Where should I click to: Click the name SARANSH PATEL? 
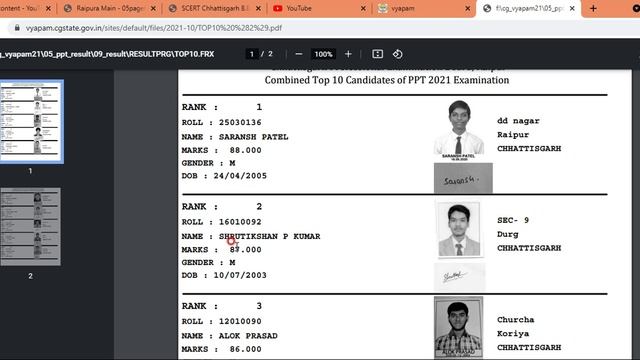pyautogui.click(x=253, y=137)
